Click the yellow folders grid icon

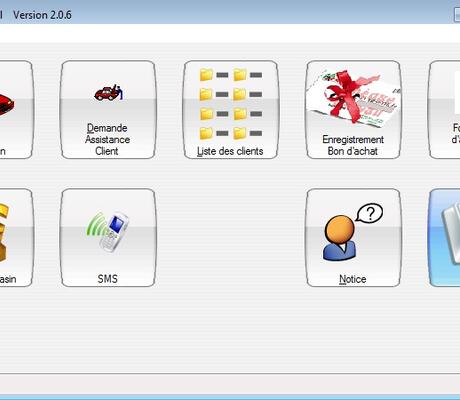pyautogui.click(x=231, y=104)
